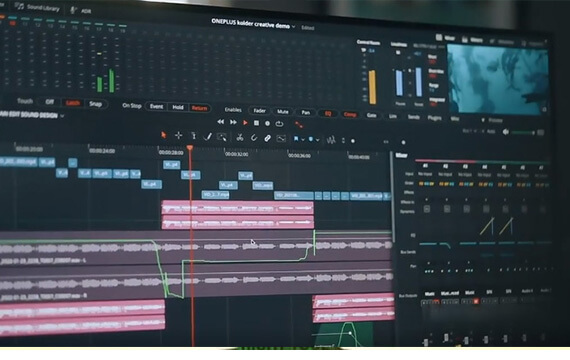Screen dimensions: 570x360
Task: Toggle the EQ enable button
Action: (x=328, y=113)
